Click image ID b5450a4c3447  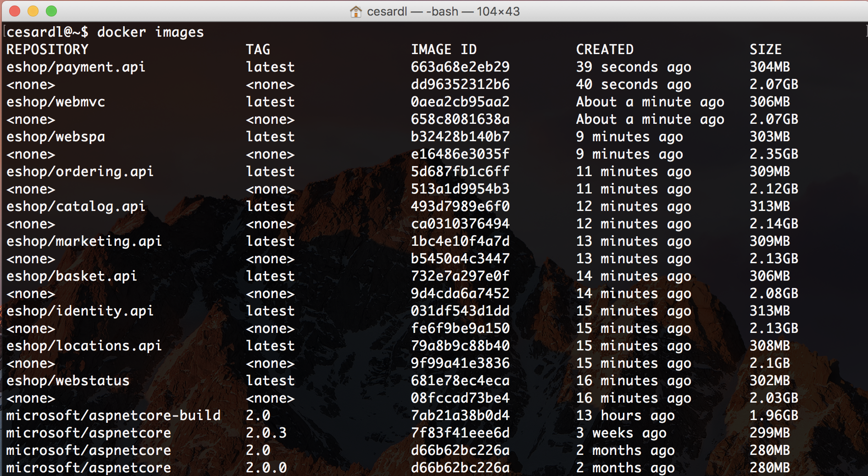[x=460, y=259]
